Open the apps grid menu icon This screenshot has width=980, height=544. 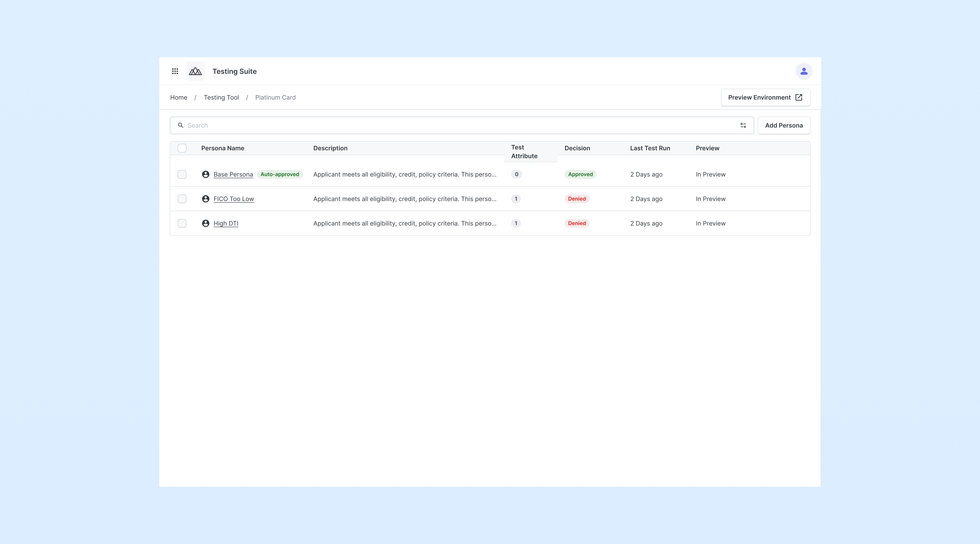175,71
